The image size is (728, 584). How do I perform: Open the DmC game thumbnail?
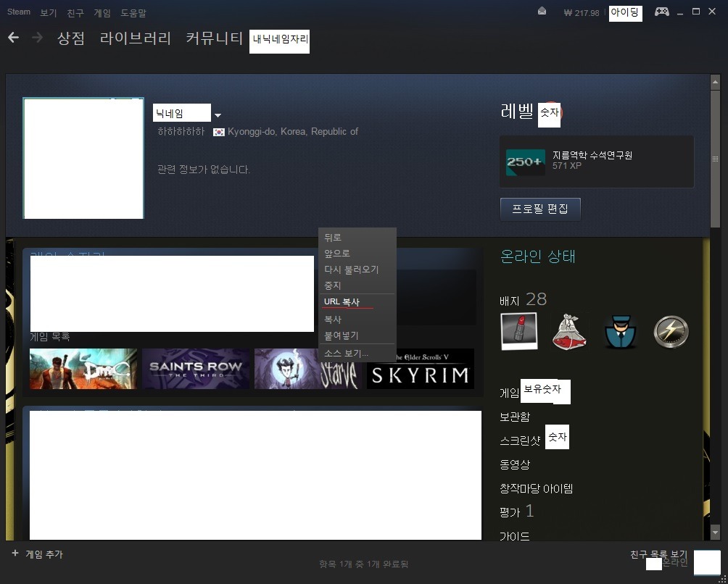(x=83, y=369)
